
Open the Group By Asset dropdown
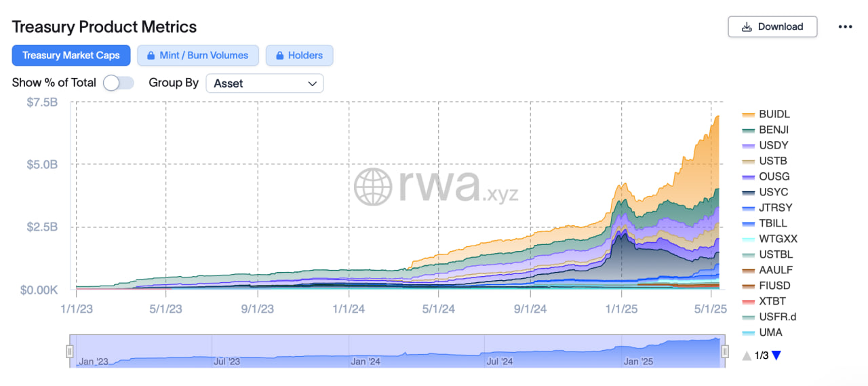coord(264,83)
